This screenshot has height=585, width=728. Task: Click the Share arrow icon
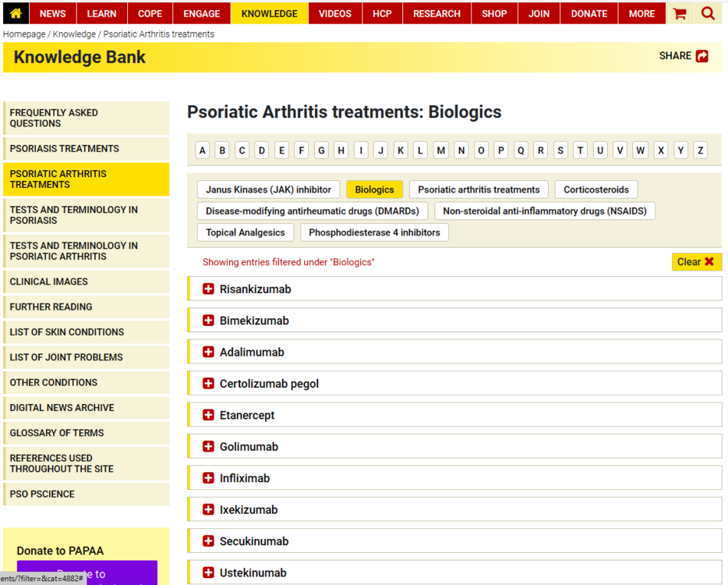tap(702, 56)
